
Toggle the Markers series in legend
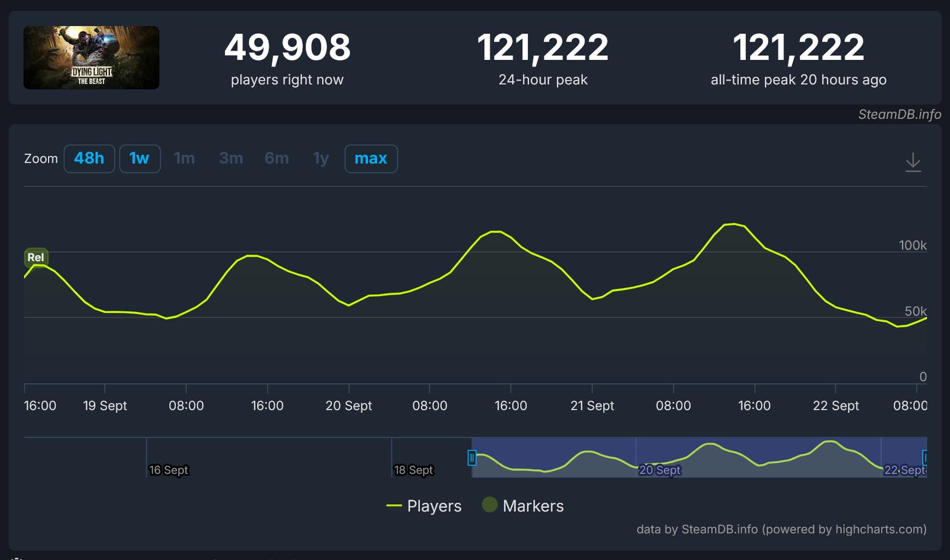tap(523, 506)
